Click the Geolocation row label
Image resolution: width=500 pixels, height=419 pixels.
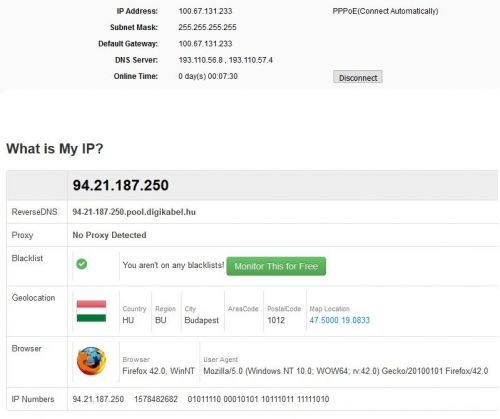pos(33,298)
